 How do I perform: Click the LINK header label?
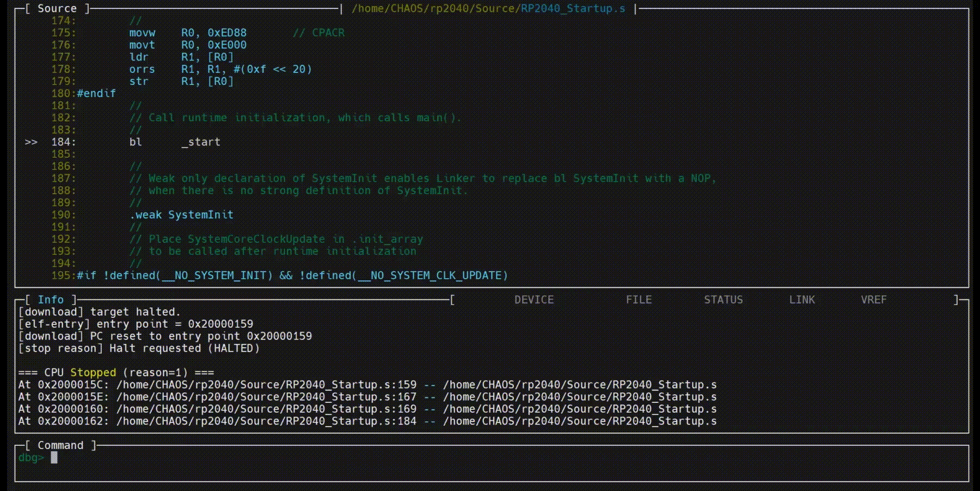tap(801, 300)
